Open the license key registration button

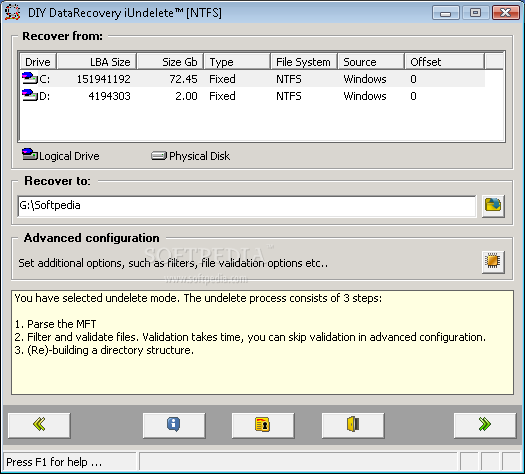263,425
